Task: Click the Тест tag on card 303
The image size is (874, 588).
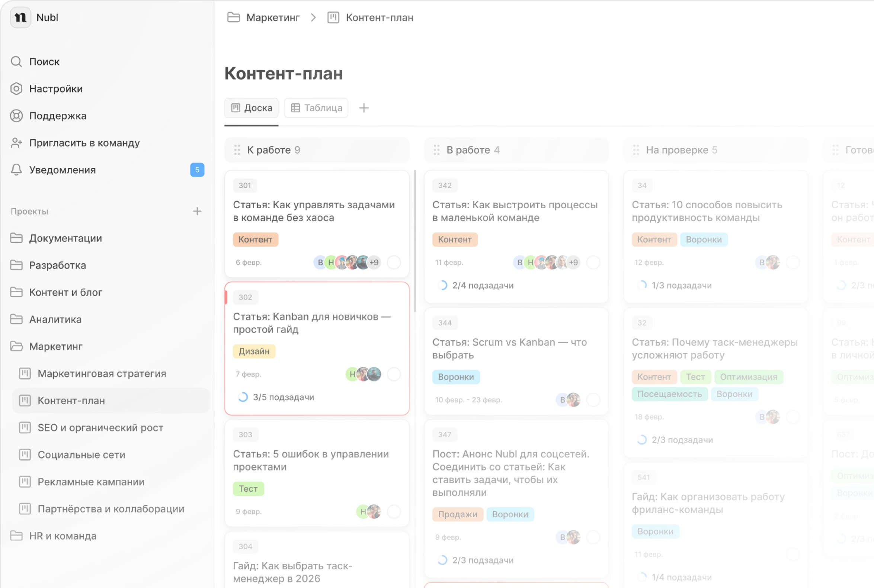Action: pos(248,488)
